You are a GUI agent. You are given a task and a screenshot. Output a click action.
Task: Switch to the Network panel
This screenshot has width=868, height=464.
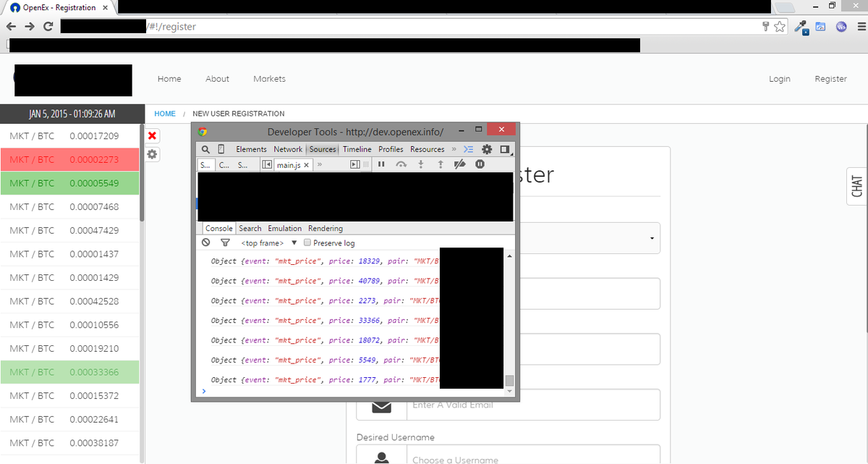click(288, 149)
